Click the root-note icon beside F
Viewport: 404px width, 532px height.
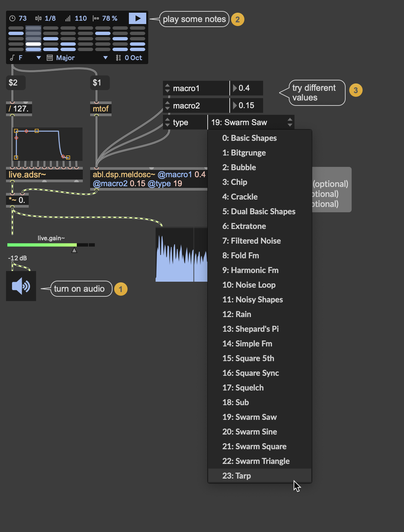coord(12,58)
